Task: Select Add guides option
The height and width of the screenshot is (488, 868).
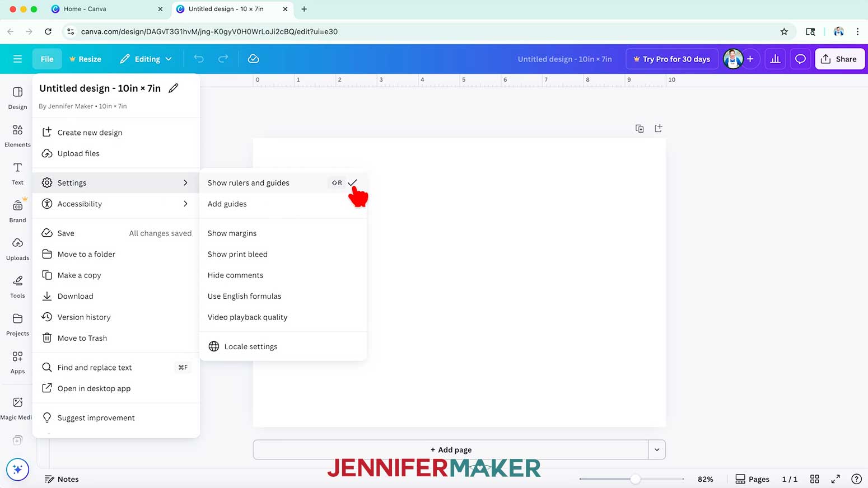Action: click(283, 204)
